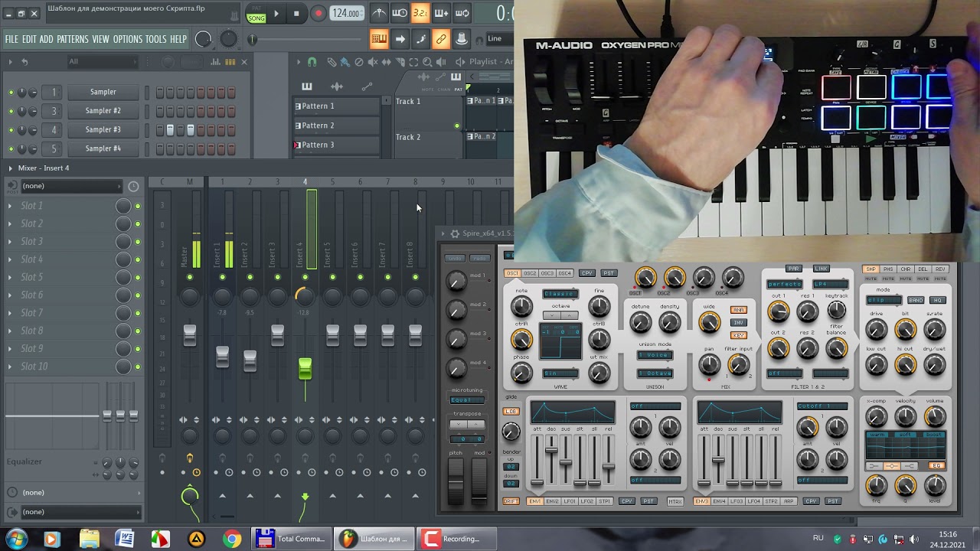Select the Playlist slice tool
Image resolution: width=980 pixels, height=551 pixels.
(x=400, y=62)
